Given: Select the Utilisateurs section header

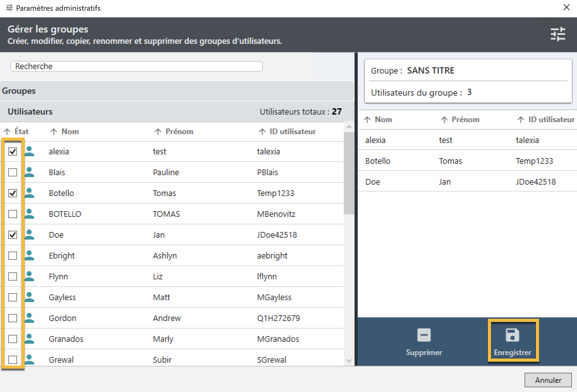Looking at the screenshot, I should tap(30, 112).
